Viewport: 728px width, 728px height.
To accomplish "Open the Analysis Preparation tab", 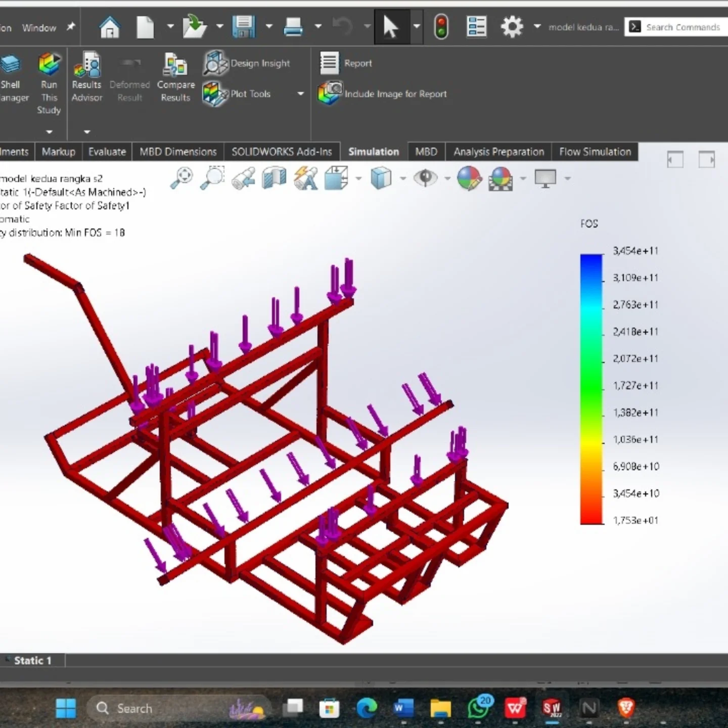I will [498, 152].
